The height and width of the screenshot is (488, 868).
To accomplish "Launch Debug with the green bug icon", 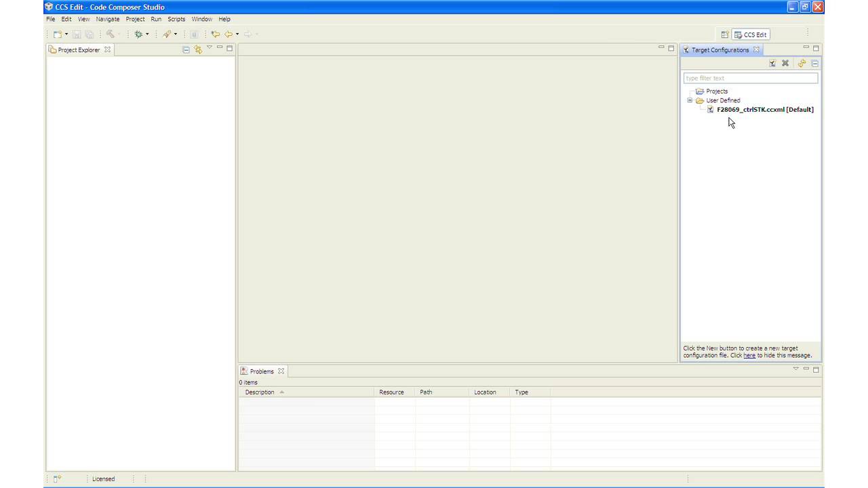I will [138, 34].
